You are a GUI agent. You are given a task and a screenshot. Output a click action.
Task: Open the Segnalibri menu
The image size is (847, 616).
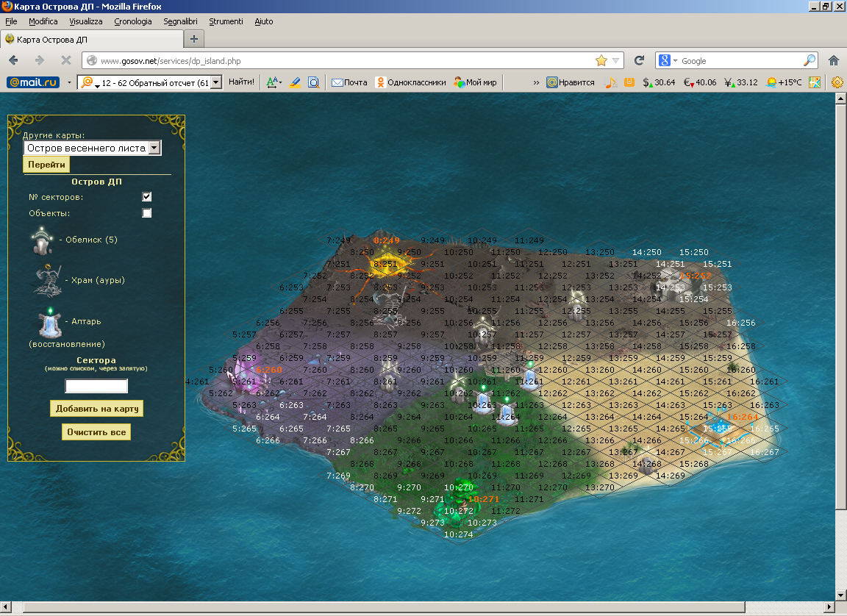tap(180, 21)
